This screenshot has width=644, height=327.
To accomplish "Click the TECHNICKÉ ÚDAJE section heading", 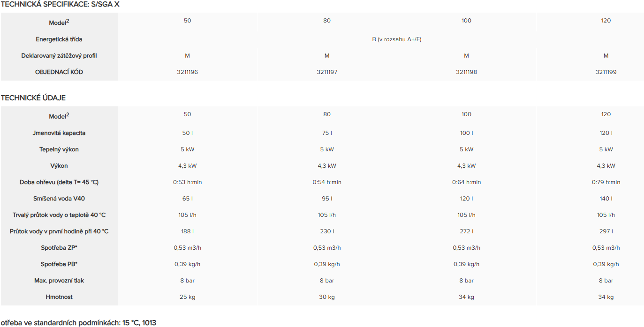I will 33,98.
